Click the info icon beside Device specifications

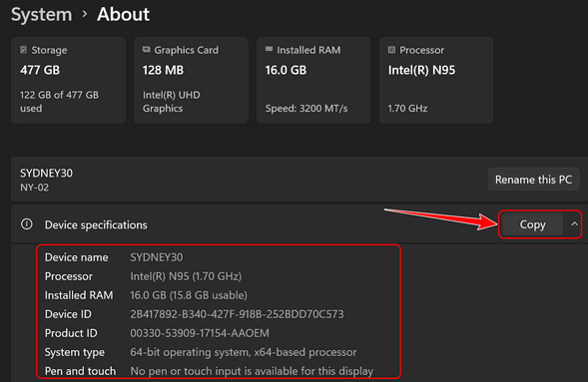tap(27, 224)
